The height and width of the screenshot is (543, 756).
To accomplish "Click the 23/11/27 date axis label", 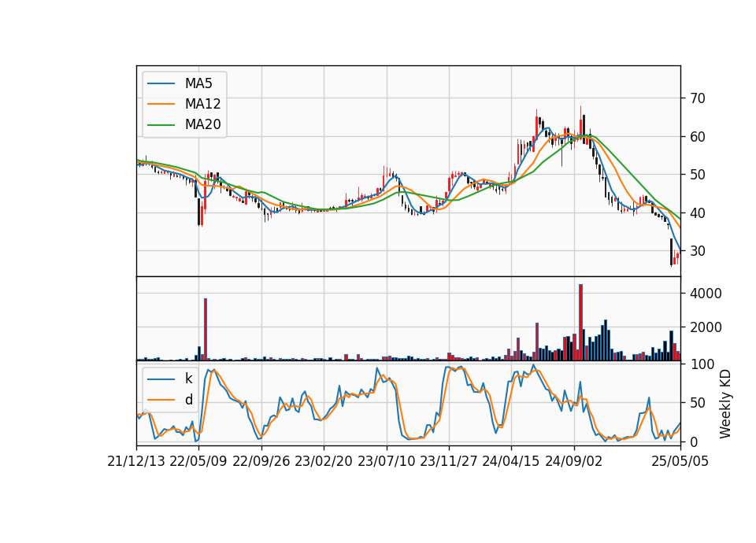I will 449,462.
